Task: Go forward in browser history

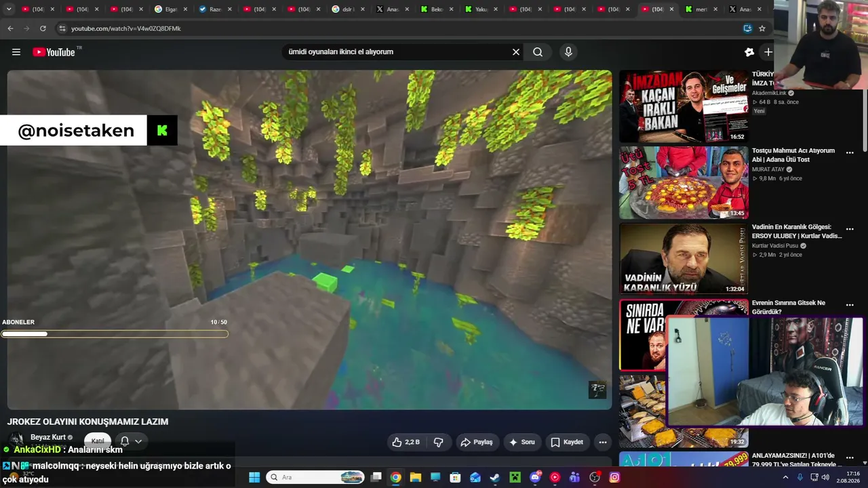Action: coord(26,28)
